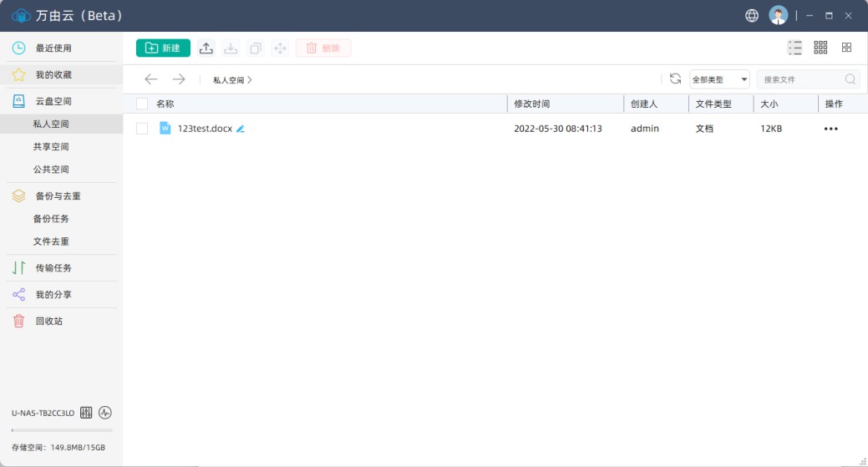Open the device activity monitor icon
868x467 pixels.
tap(105, 413)
